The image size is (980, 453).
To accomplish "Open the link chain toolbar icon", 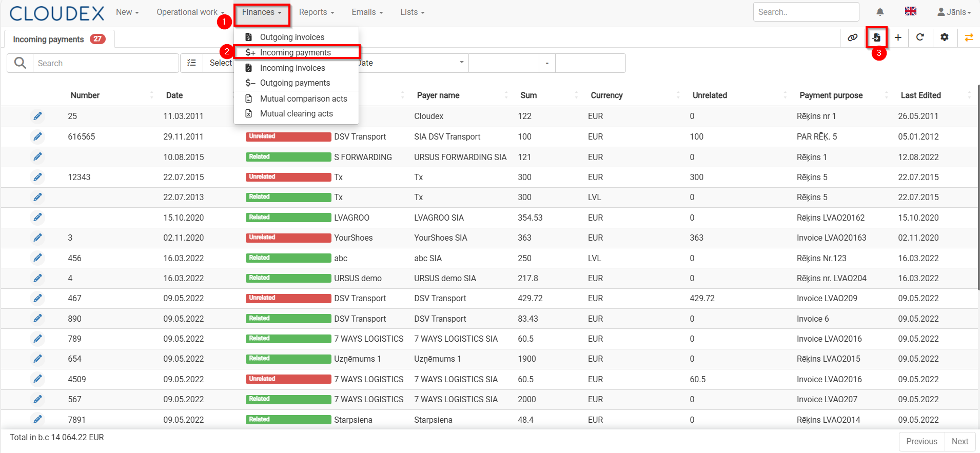I will 853,37.
